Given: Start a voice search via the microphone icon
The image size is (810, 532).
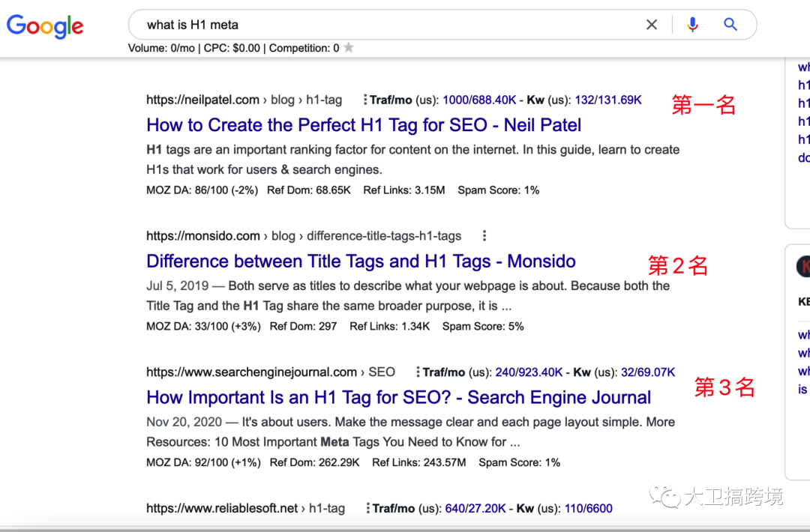Looking at the screenshot, I should coord(692,24).
